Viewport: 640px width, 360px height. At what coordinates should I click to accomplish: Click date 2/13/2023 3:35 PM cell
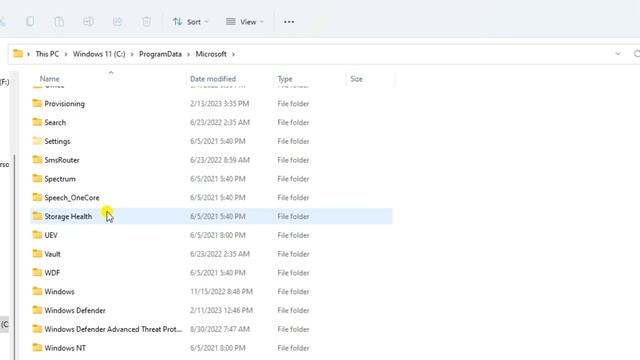click(x=219, y=104)
